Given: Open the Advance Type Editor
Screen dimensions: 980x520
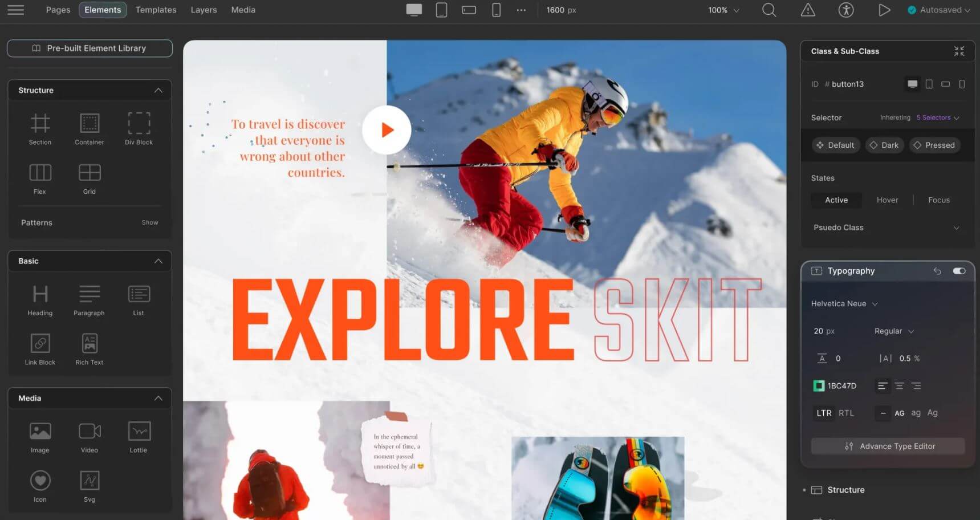Looking at the screenshot, I should click(888, 446).
